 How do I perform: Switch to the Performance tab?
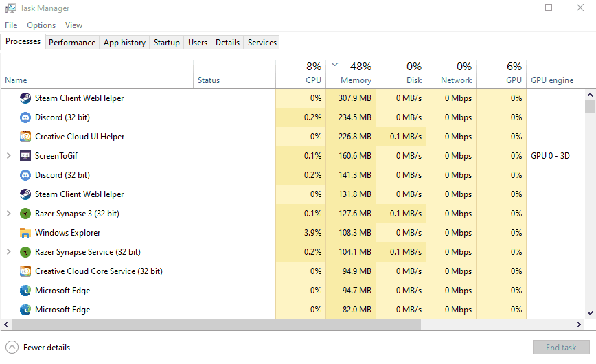tap(72, 43)
